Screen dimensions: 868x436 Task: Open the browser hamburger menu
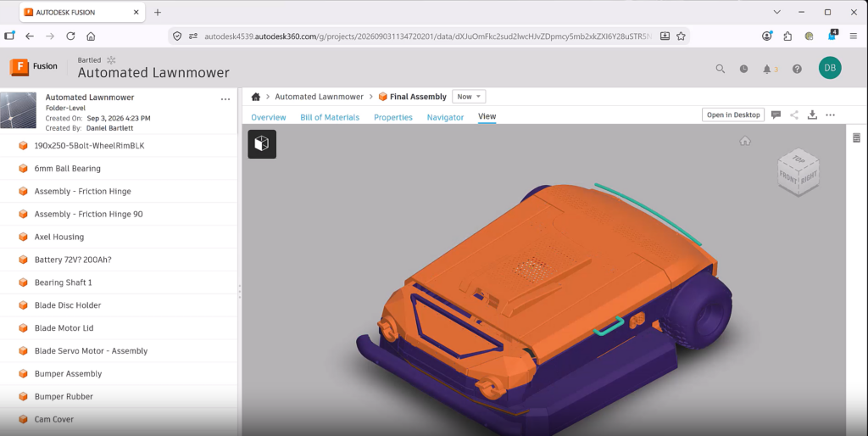point(853,36)
